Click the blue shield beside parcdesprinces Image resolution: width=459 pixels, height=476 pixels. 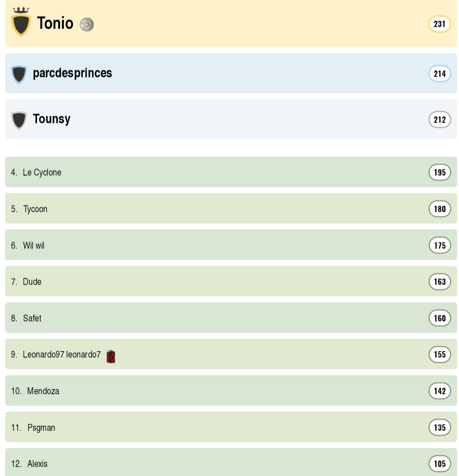(x=19, y=74)
